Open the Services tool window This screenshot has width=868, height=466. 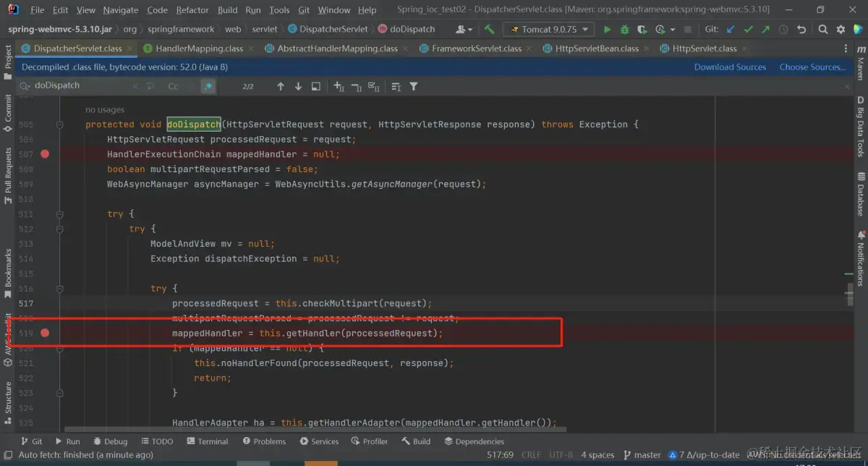[319, 441]
